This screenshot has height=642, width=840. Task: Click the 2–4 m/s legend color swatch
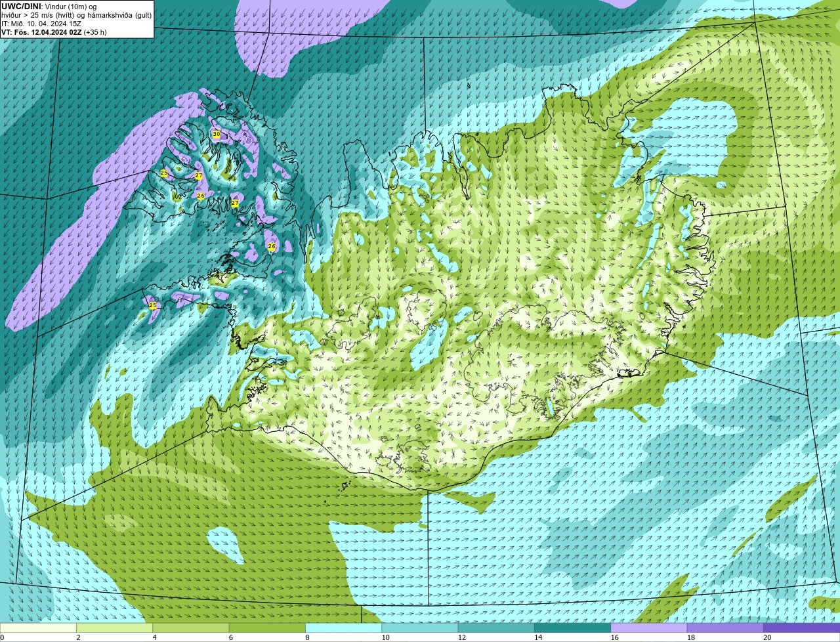114,628
